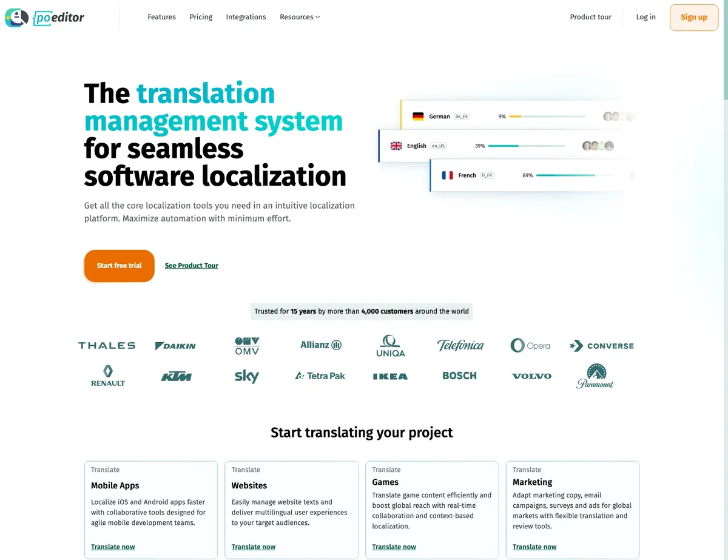Click the German flag icon
728x560 pixels.
tap(418, 116)
